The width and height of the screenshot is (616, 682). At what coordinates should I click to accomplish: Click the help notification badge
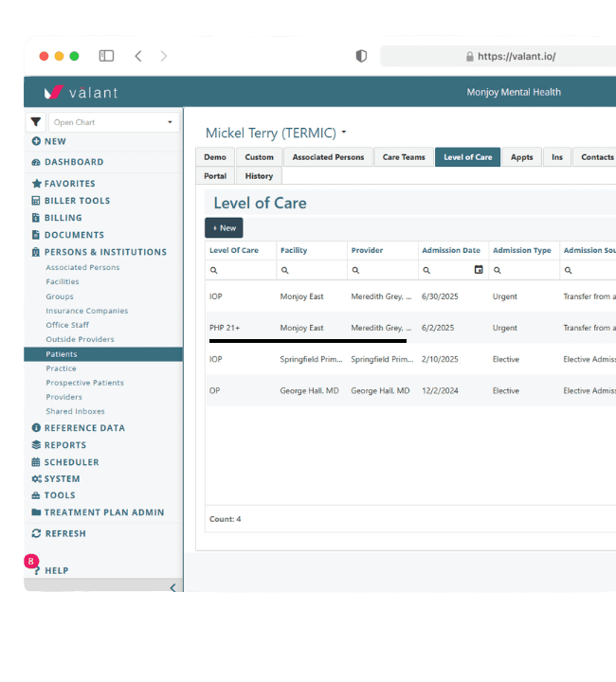coord(31,561)
